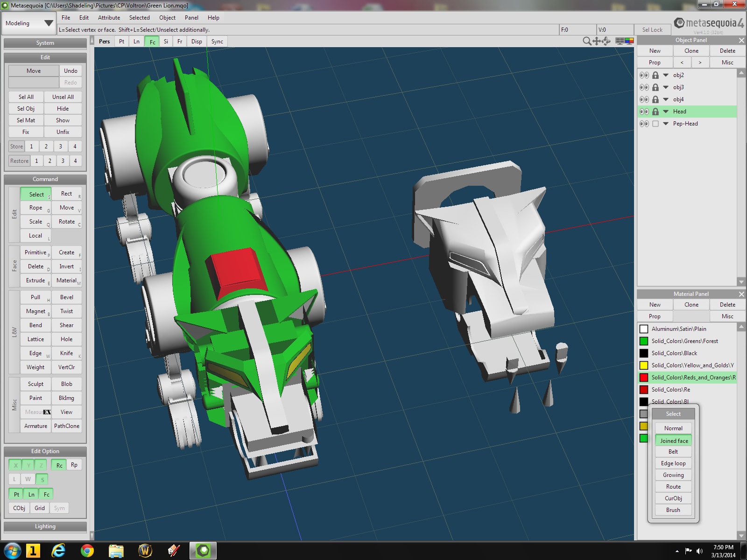
Task: Show hidden tray icons arrow
Action: (677, 551)
